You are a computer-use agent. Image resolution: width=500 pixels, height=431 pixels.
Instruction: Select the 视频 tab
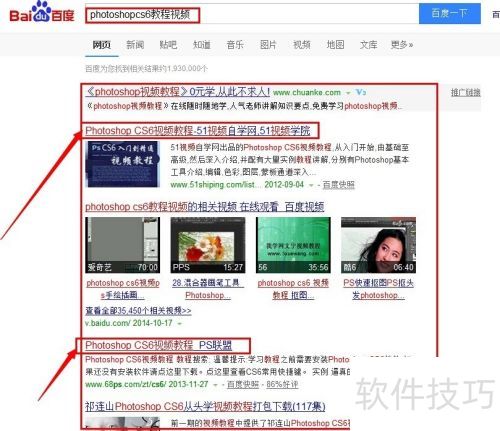click(x=302, y=45)
